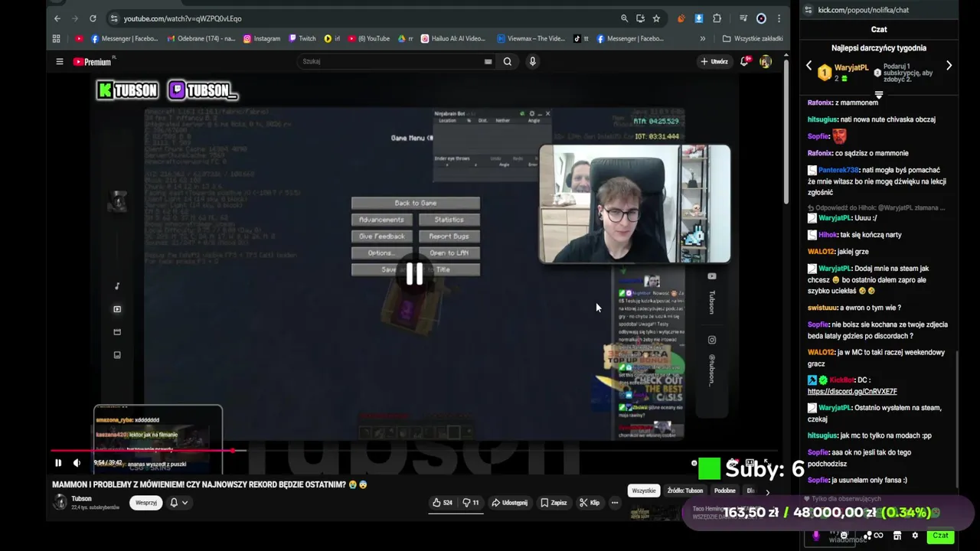Toggle the channel notification bell

coord(174,503)
